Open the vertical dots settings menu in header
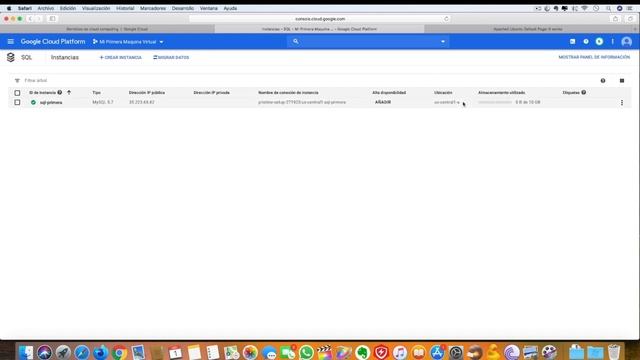The height and width of the screenshot is (360, 640). coord(613,42)
